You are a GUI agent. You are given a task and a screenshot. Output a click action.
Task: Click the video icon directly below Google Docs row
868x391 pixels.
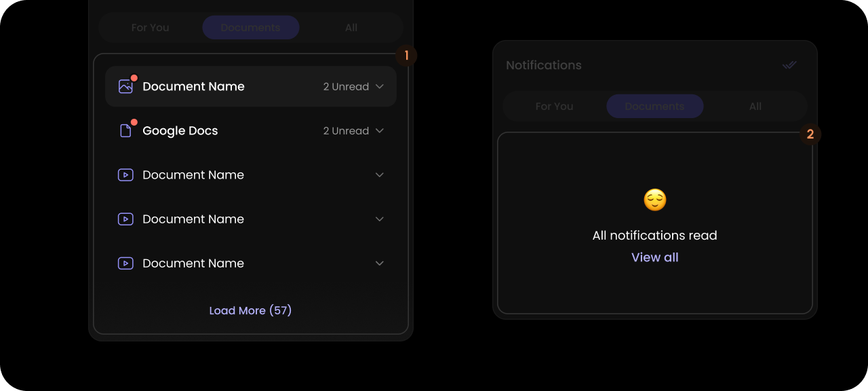tap(125, 174)
